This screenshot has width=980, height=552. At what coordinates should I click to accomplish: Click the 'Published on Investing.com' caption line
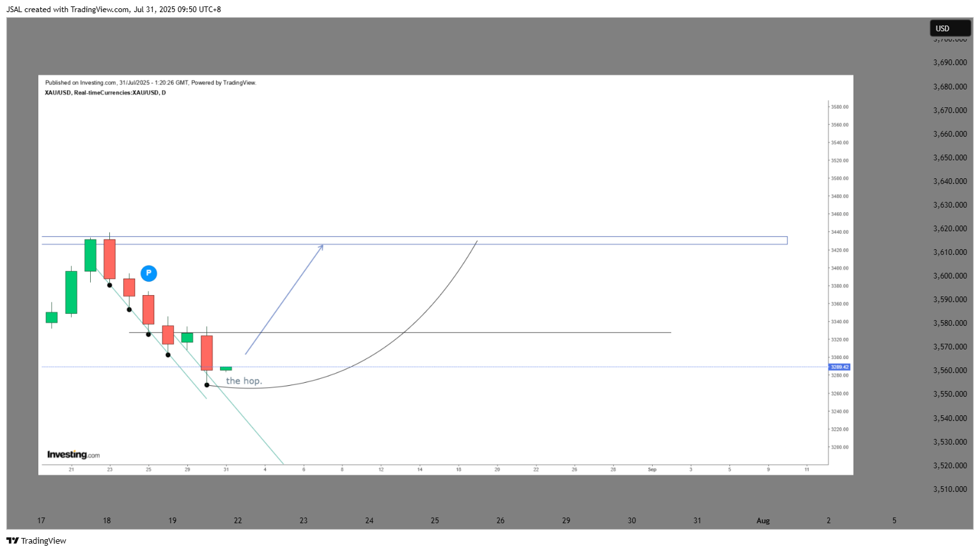point(150,82)
